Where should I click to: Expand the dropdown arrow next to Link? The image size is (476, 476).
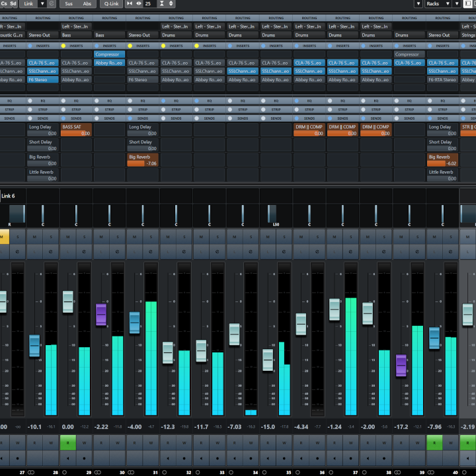tap(42, 3)
